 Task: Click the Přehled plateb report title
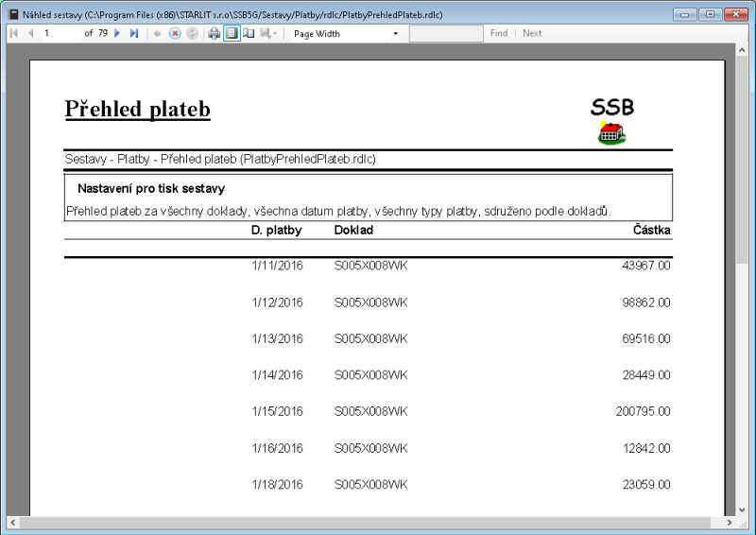coord(138,109)
